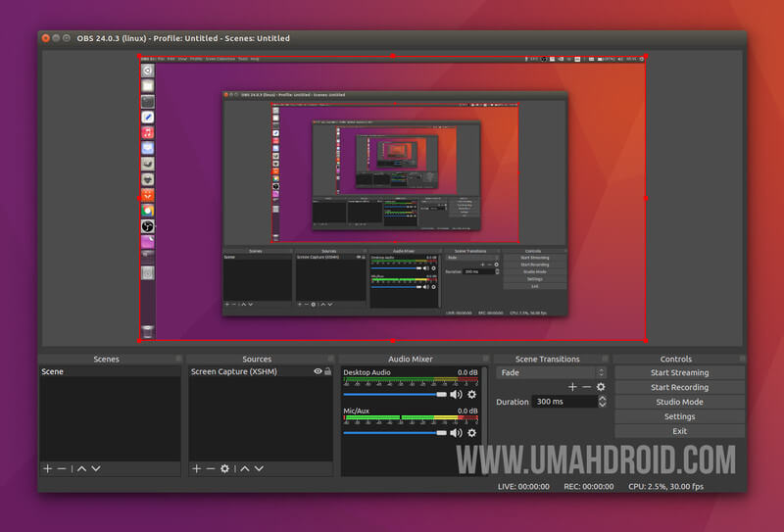Click OBS icon in large preview's launcher
This screenshot has height=532, width=784.
(x=148, y=226)
